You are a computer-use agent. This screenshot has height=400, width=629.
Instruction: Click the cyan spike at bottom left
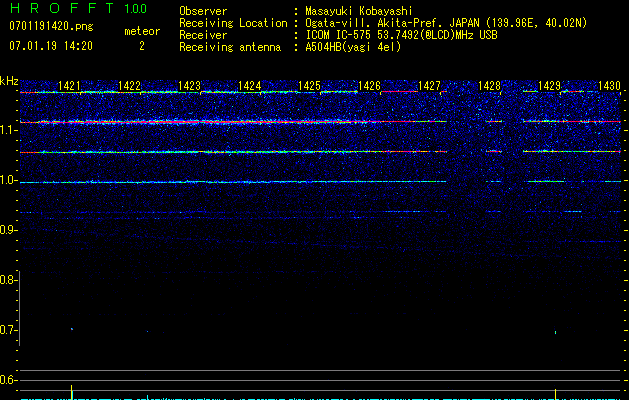pyautogui.click(x=72, y=391)
